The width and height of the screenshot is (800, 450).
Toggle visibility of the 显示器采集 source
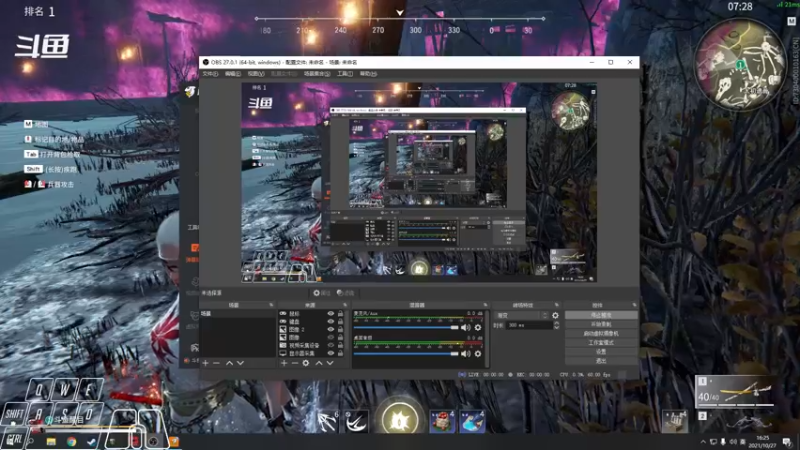pyautogui.click(x=331, y=353)
